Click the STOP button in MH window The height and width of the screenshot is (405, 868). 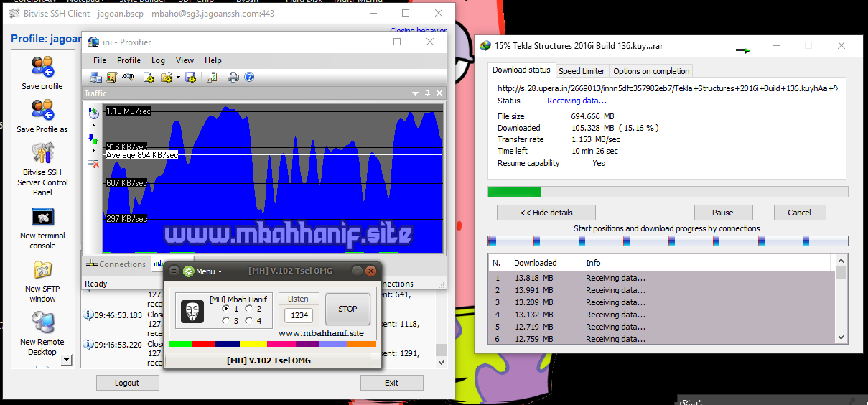[x=347, y=309]
